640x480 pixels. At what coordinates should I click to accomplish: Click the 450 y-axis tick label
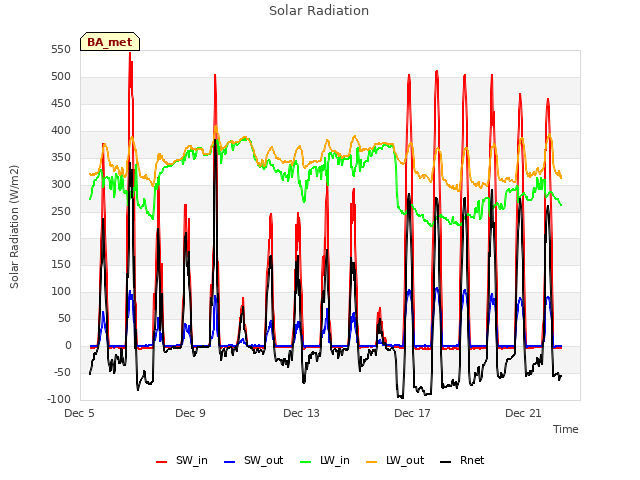(x=61, y=104)
